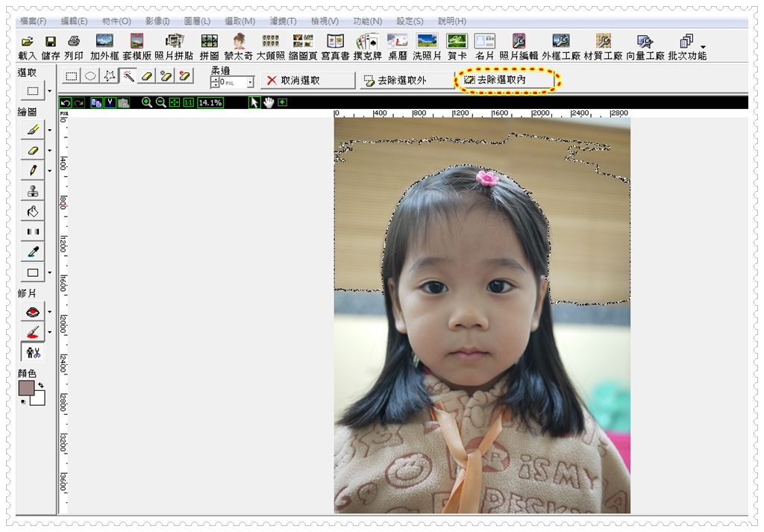
Task: Click the zoom out magnifier
Action: 160,102
